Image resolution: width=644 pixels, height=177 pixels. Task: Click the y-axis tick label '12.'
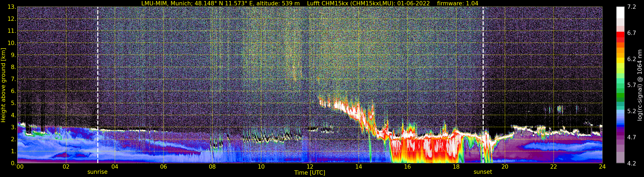12,19
